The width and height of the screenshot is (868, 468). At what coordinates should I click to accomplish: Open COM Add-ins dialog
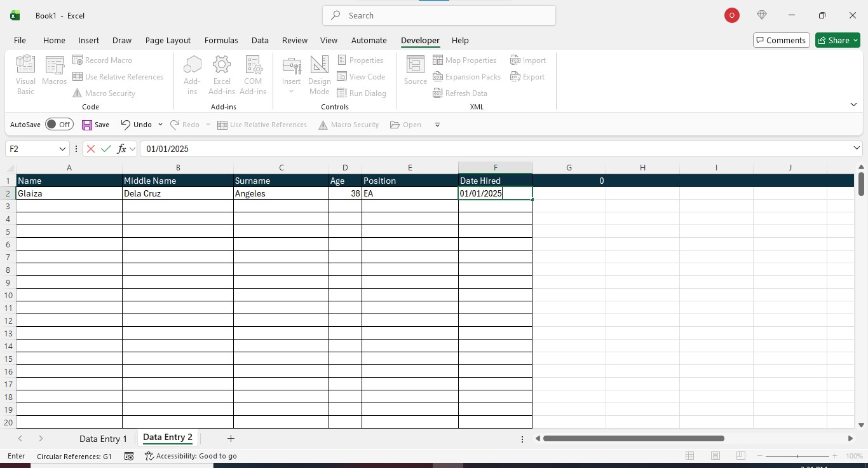pyautogui.click(x=253, y=75)
